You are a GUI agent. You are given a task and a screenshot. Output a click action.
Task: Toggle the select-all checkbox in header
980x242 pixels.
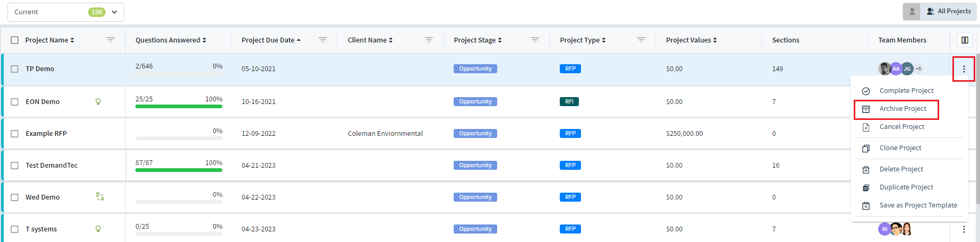(x=15, y=40)
